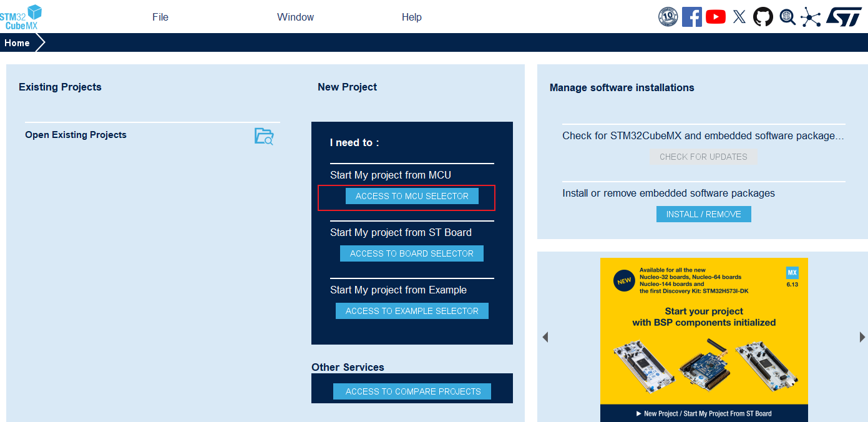Viewport: 868px width, 422px height.
Task: Click the globe search icon
Action: click(788, 17)
